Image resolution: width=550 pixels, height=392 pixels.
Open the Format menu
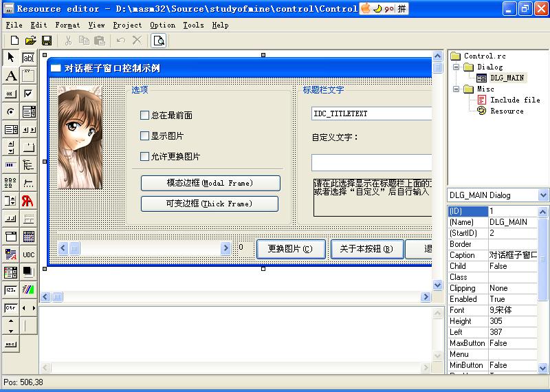tap(67, 25)
